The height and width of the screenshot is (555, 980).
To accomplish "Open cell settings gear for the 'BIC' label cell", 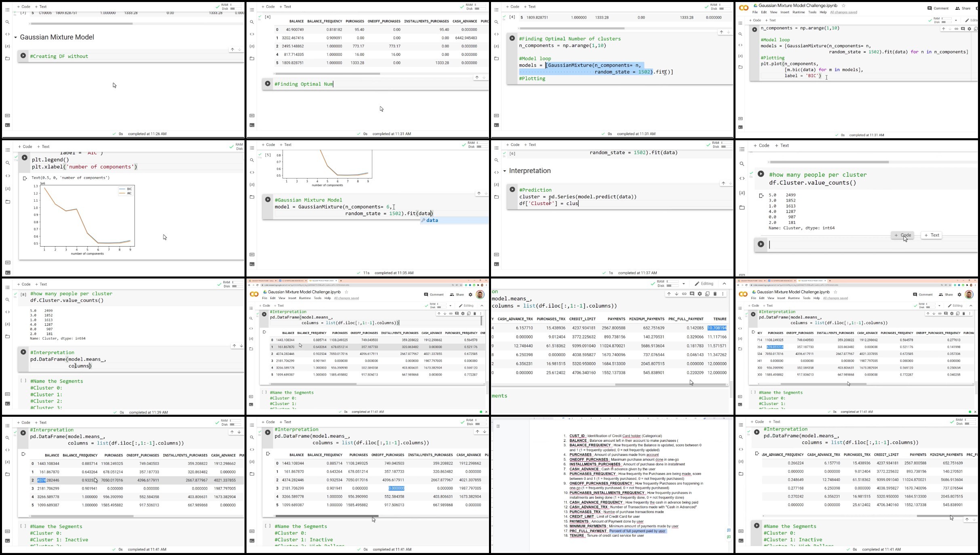I will (x=969, y=29).
